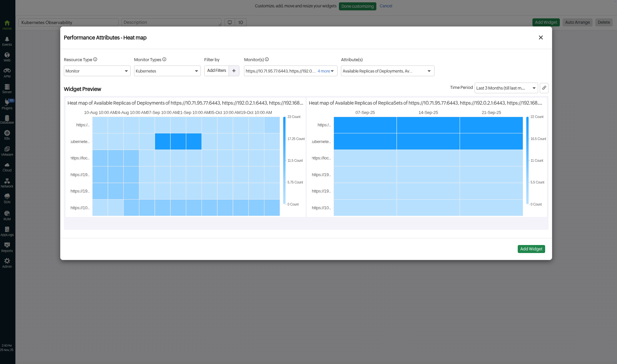This screenshot has height=364, width=617.
Task: Click the '4 more' monitors link
Action: (324, 71)
